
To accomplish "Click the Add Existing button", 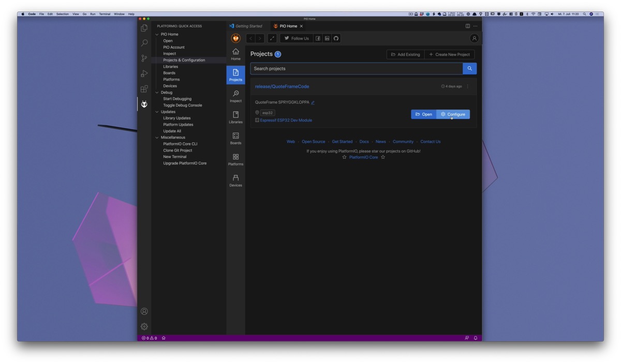I will (405, 54).
